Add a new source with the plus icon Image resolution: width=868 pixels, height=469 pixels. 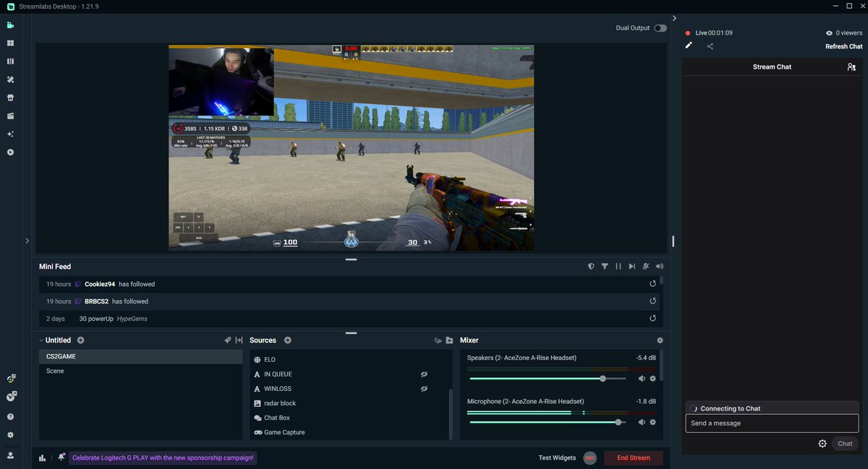point(287,340)
